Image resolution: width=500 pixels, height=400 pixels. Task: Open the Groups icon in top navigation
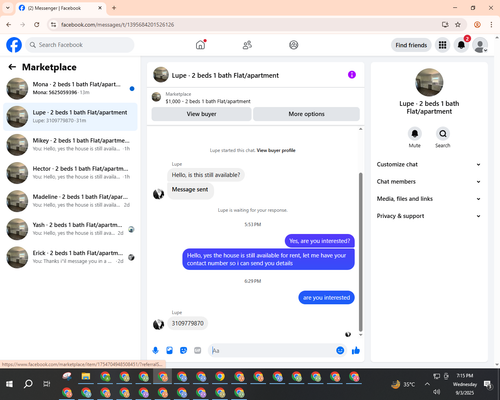(x=294, y=45)
